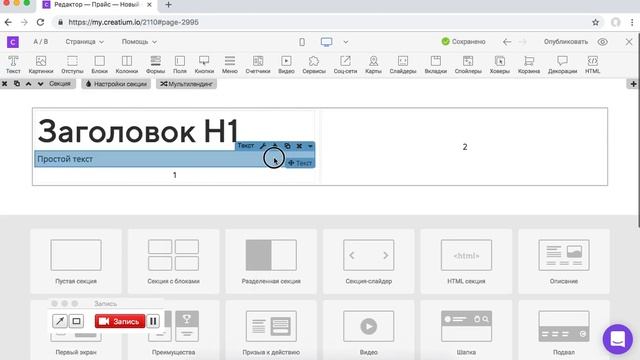Add an Отступы spacer element
Image resolution: width=640 pixels, height=360 pixels.
(72, 64)
